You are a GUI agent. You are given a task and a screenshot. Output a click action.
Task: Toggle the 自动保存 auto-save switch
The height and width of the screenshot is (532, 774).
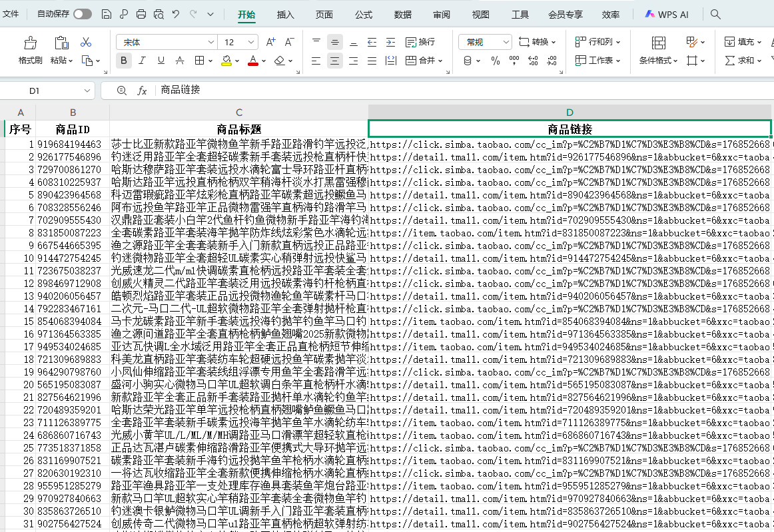click(x=83, y=14)
